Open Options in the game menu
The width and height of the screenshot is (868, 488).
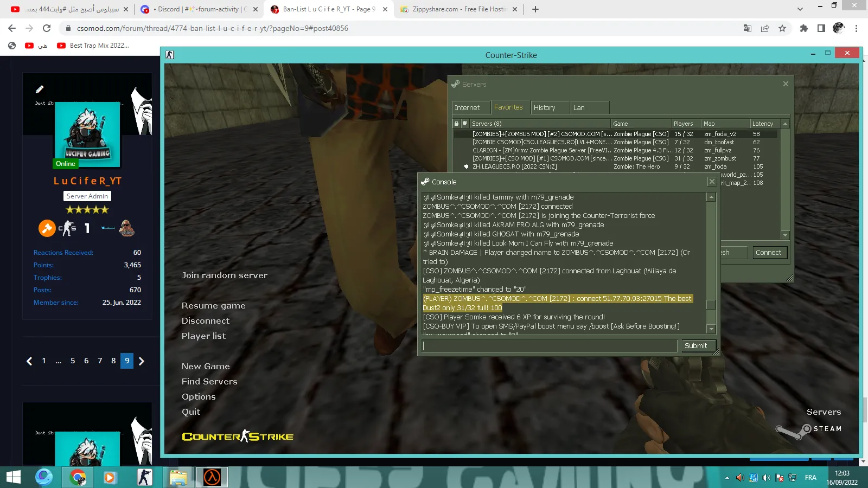pos(199,397)
